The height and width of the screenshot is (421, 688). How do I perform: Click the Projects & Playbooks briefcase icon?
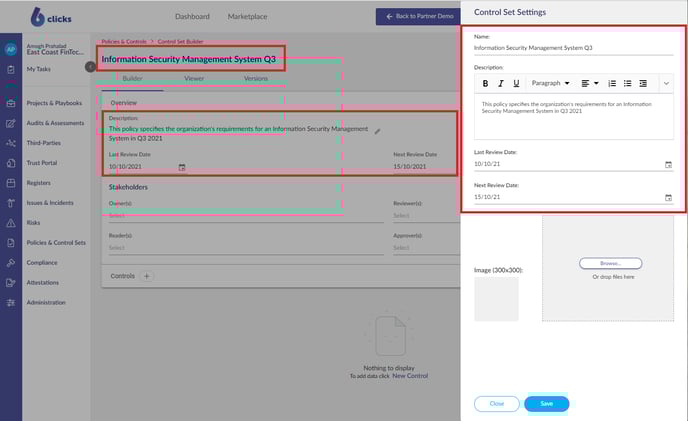(11, 104)
